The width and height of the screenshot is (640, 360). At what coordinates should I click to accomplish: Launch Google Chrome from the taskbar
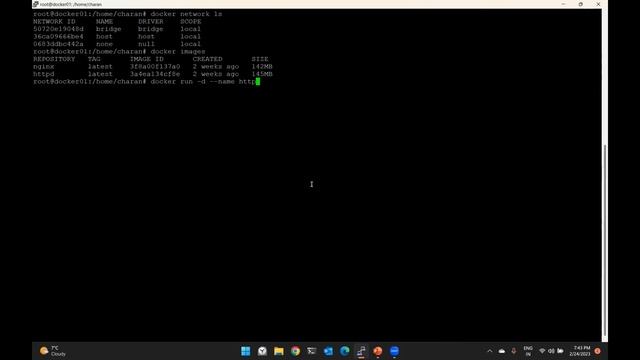click(x=295, y=351)
